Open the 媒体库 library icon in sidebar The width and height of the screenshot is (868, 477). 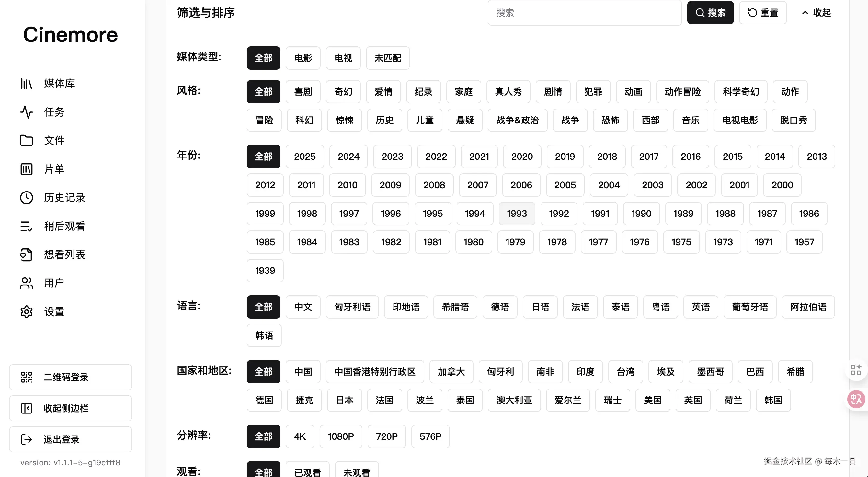[26, 84]
